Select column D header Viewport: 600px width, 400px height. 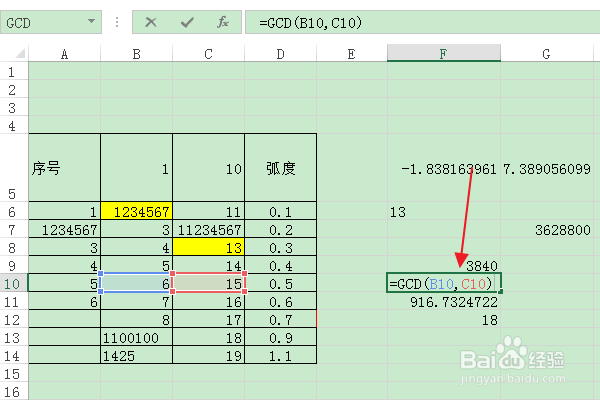click(x=280, y=54)
